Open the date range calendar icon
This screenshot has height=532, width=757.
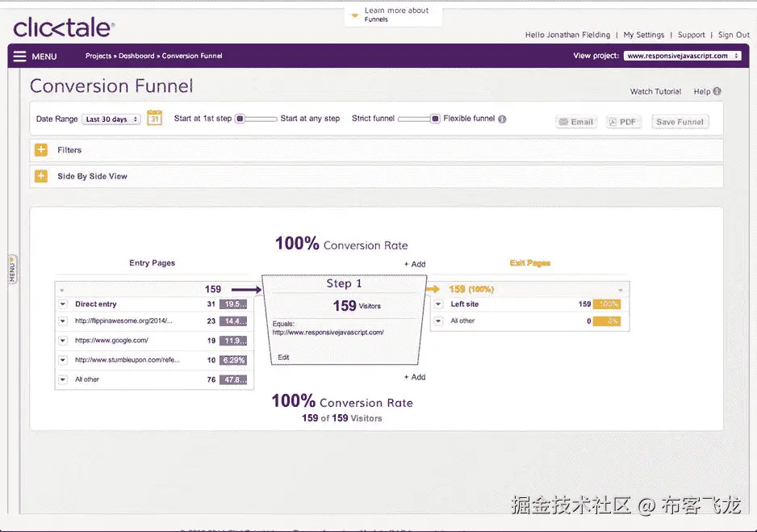[x=154, y=118]
